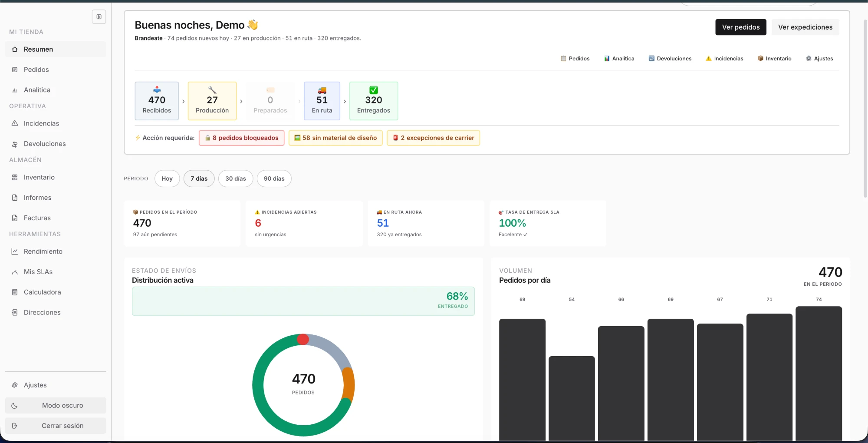Click the bar showing 54 orders

pos(572,398)
